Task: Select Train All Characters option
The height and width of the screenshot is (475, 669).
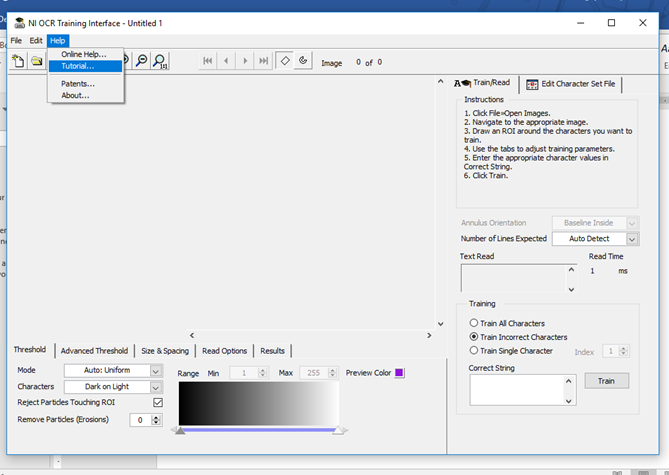Action: (474, 323)
